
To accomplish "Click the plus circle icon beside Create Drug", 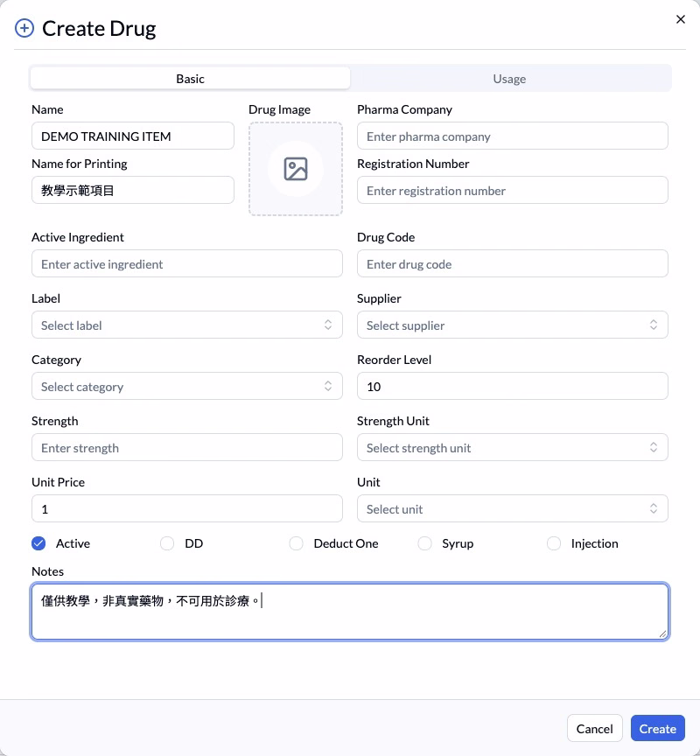I will click(24, 28).
